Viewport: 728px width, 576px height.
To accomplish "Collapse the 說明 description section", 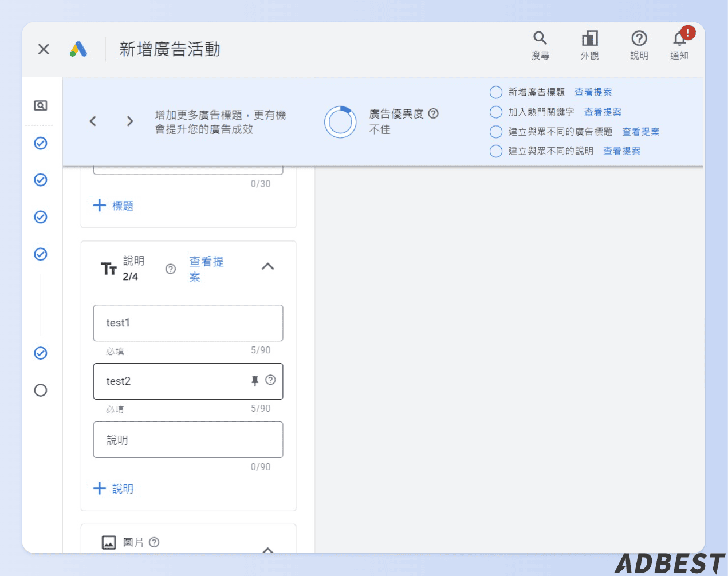I will pos(267,266).
